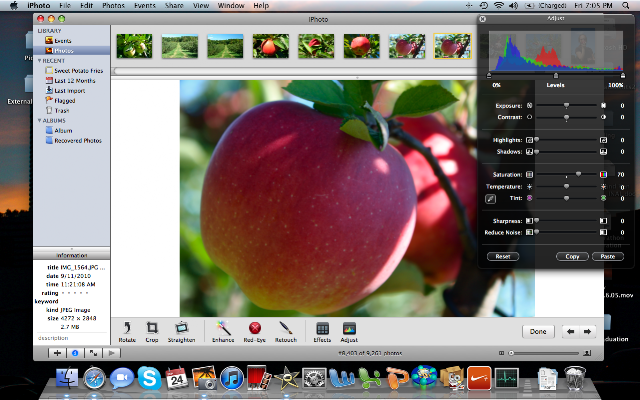The width and height of the screenshot is (640, 400).
Task: Open the Effects panel
Action: pyautogui.click(x=322, y=331)
